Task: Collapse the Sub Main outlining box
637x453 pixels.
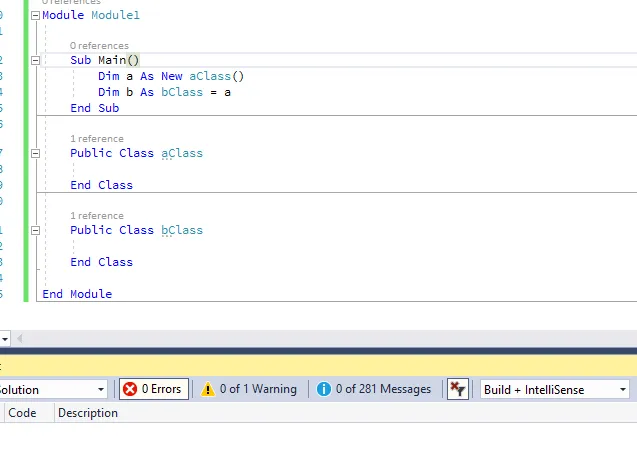Action: click(35, 61)
